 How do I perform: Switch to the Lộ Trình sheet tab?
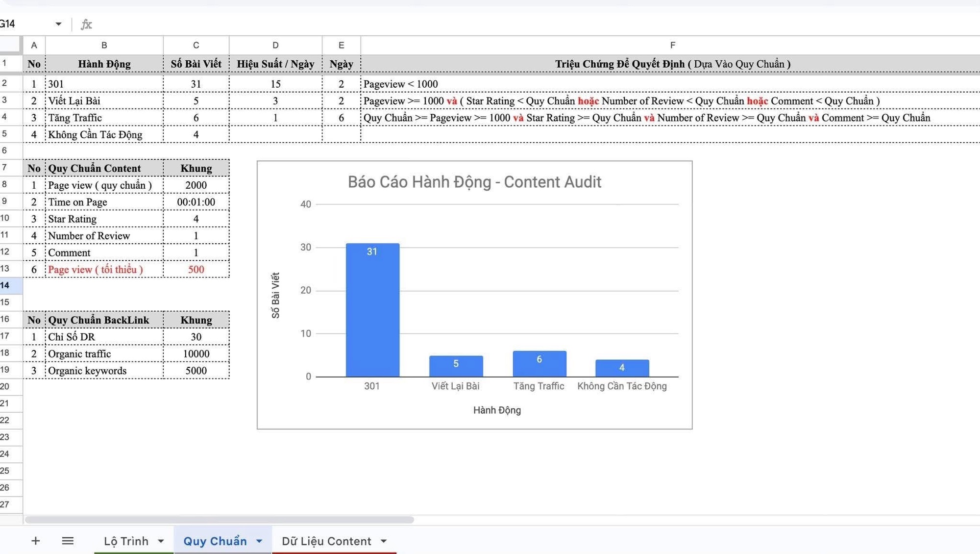tap(126, 541)
